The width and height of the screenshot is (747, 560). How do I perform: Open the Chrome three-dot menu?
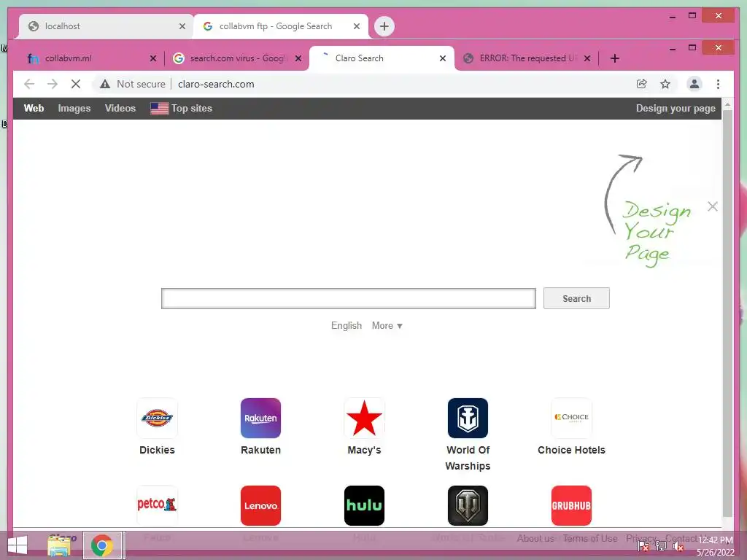click(x=718, y=85)
